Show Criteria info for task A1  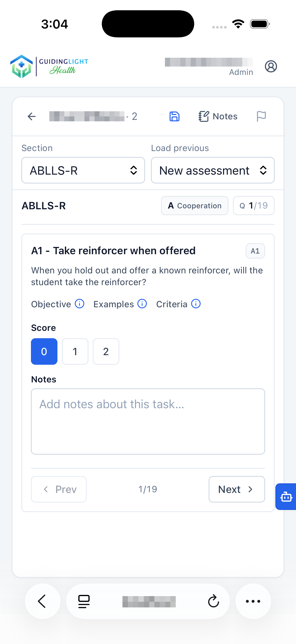pos(196,304)
